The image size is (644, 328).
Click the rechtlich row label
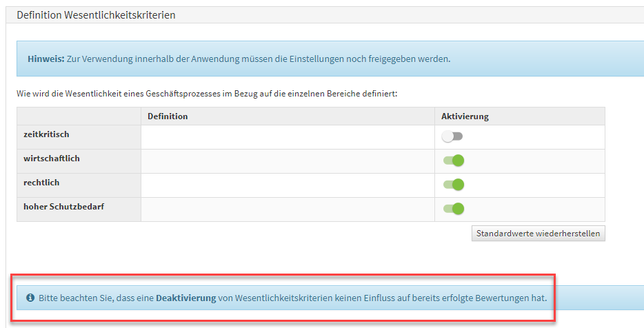tap(41, 183)
